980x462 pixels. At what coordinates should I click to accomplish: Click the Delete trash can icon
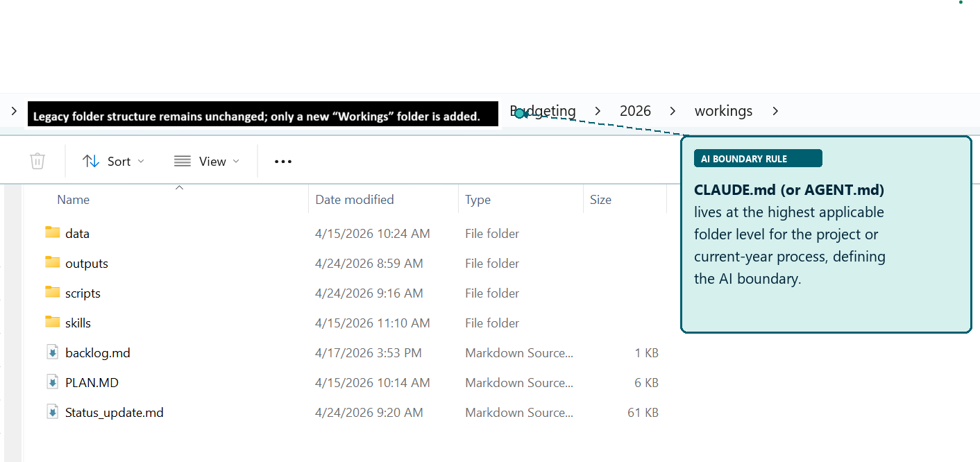pos(37,161)
